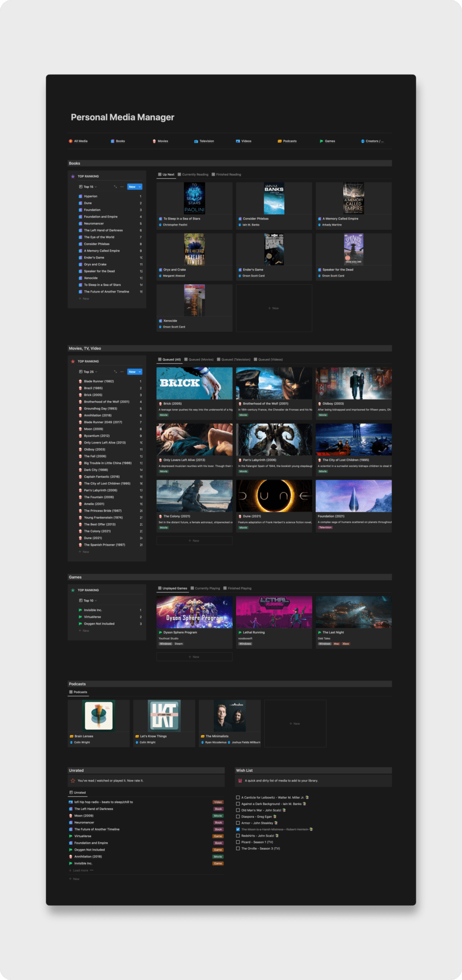Viewport: 462px width, 980px height.
Task: Click the All Media icon in navigation
Action: point(70,141)
